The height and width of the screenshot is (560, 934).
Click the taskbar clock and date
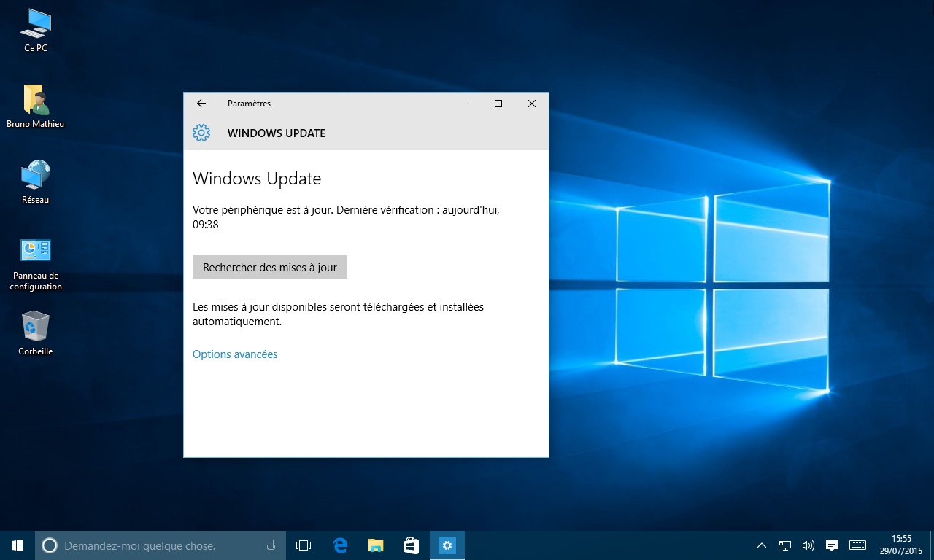901,545
